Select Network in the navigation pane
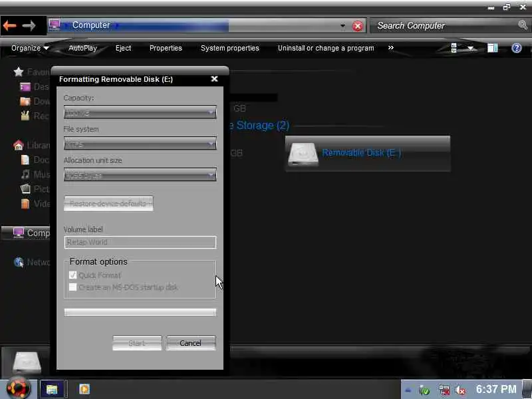Image resolution: width=532 pixels, height=399 pixels. [x=31, y=262]
